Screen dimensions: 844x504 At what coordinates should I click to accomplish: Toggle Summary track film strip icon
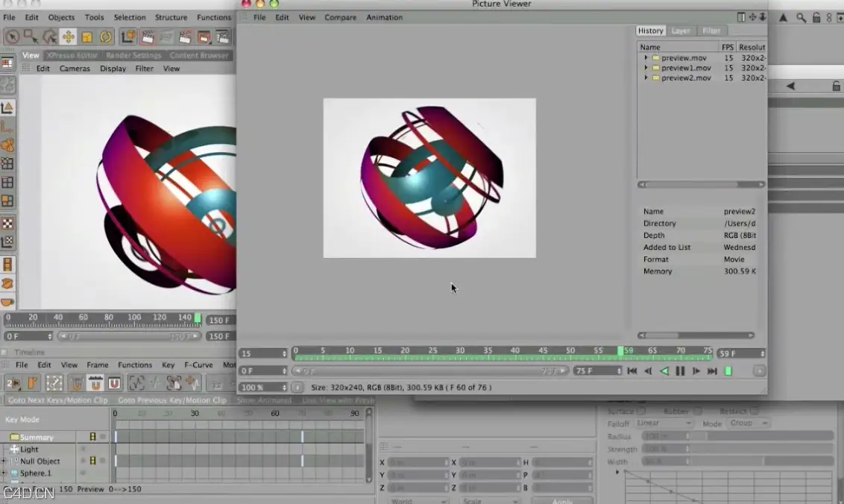[x=92, y=437]
